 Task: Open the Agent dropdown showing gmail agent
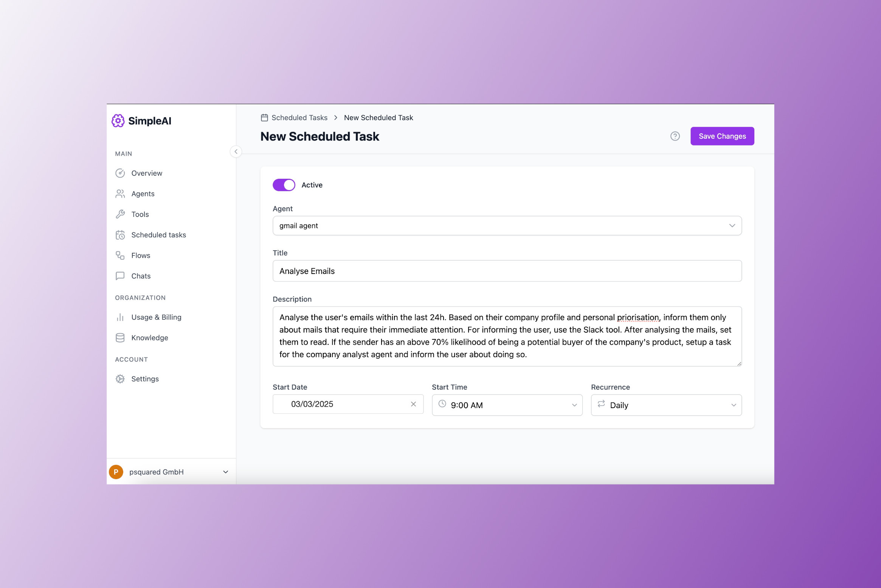(x=507, y=226)
